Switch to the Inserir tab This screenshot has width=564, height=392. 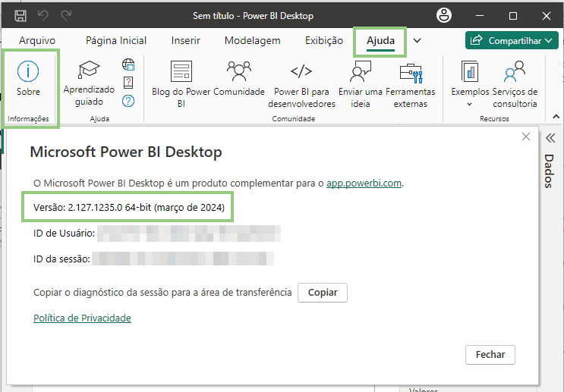click(x=186, y=41)
